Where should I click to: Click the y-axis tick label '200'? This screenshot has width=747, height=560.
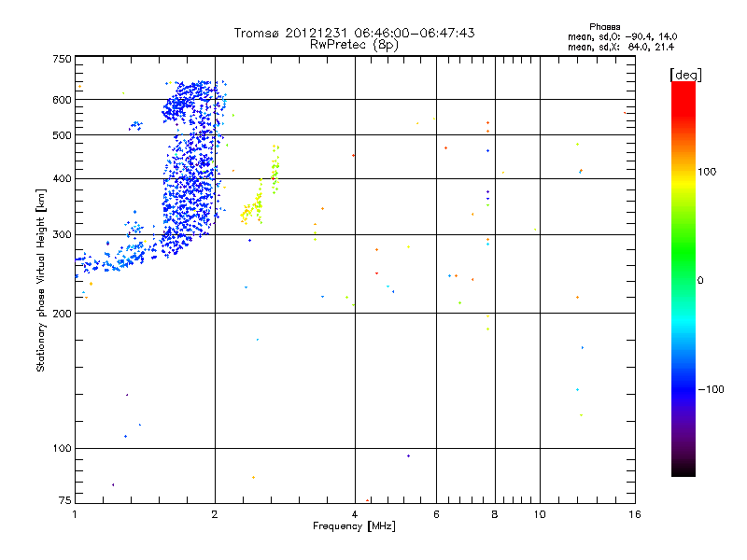(62, 314)
